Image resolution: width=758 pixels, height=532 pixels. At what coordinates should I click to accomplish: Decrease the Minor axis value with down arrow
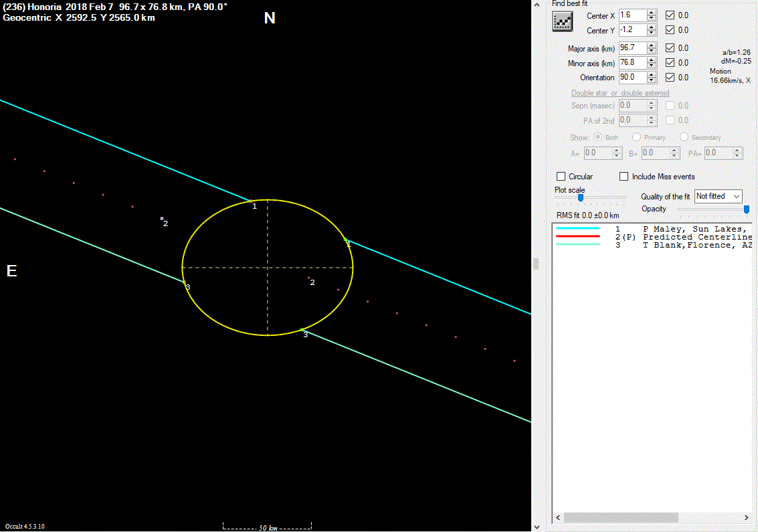652,66
